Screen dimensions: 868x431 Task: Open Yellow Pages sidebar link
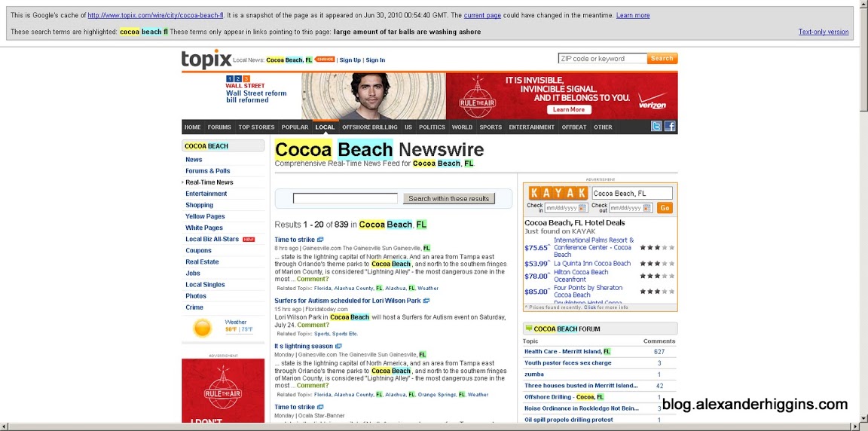pyautogui.click(x=205, y=216)
